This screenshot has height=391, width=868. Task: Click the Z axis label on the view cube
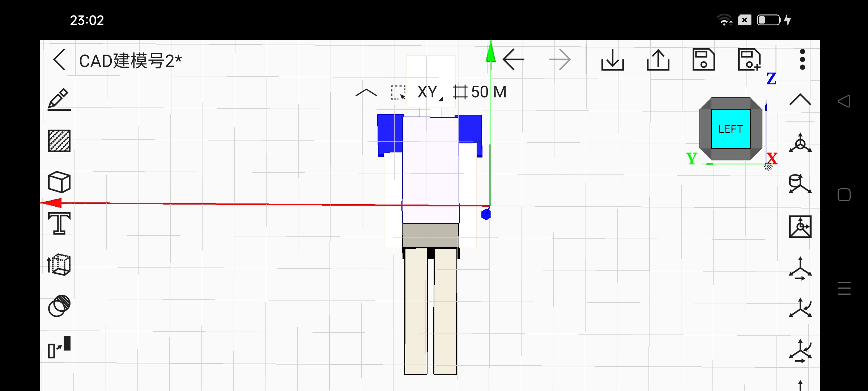771,79
